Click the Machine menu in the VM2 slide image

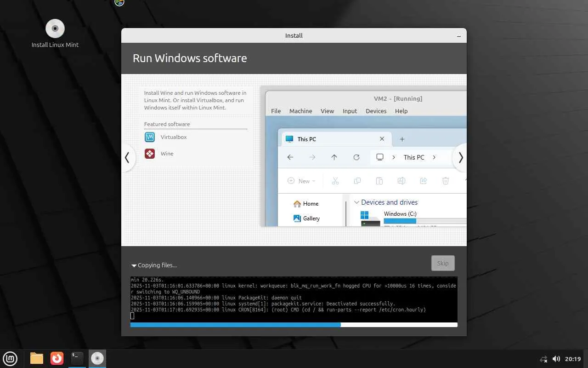tap(300, 111)
